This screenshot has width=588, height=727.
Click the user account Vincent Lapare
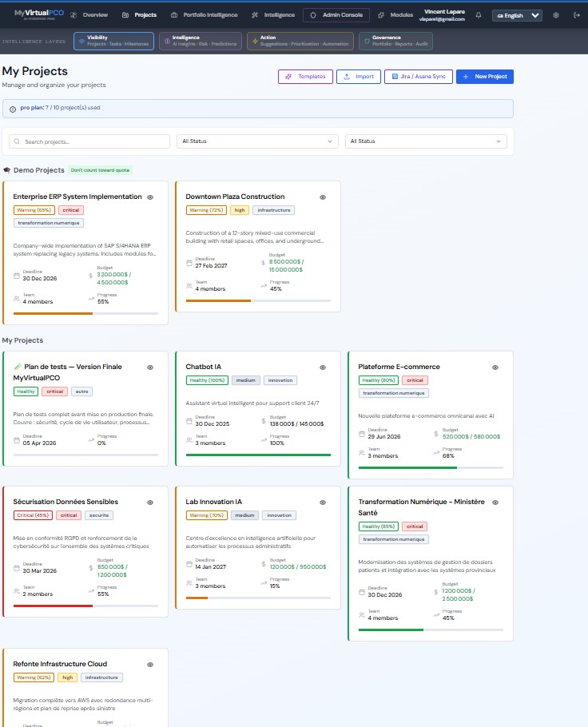point(443,15)
